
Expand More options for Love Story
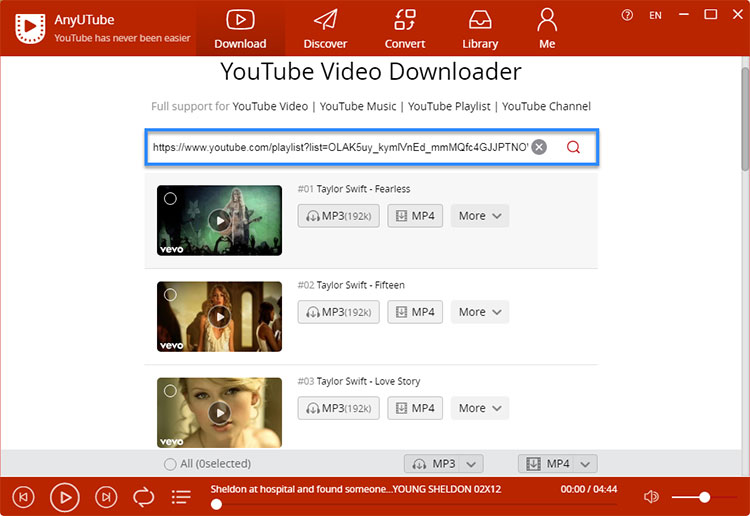[x=480, y=408]
